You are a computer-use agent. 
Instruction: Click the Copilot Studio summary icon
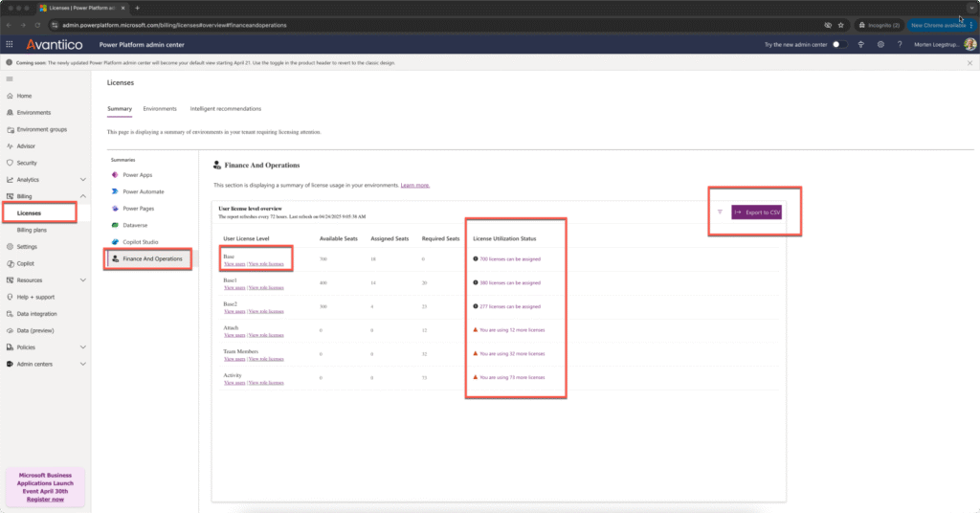click(x=115, y=242)
